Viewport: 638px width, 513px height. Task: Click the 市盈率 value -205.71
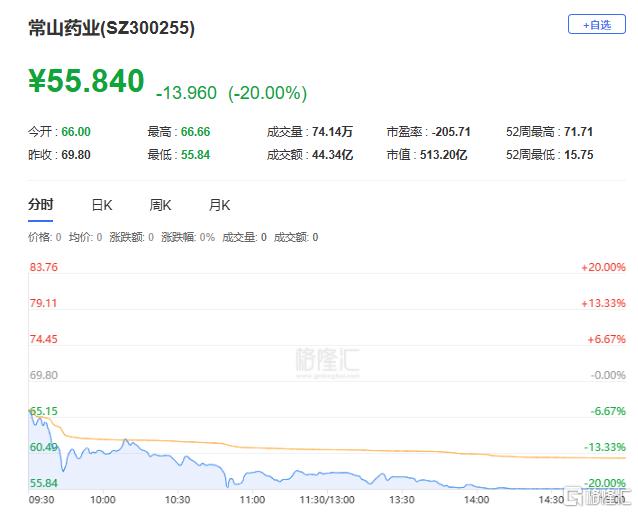pos(451,132)
